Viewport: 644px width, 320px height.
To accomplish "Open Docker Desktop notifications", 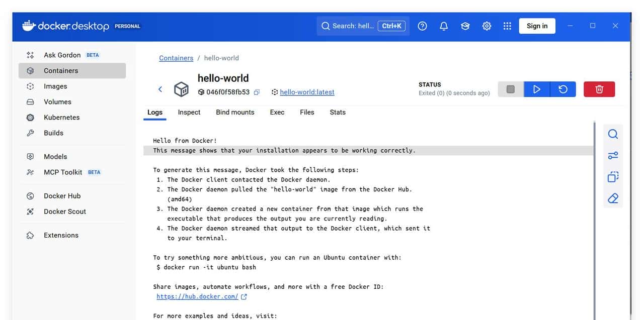I will tap(443, 26).
